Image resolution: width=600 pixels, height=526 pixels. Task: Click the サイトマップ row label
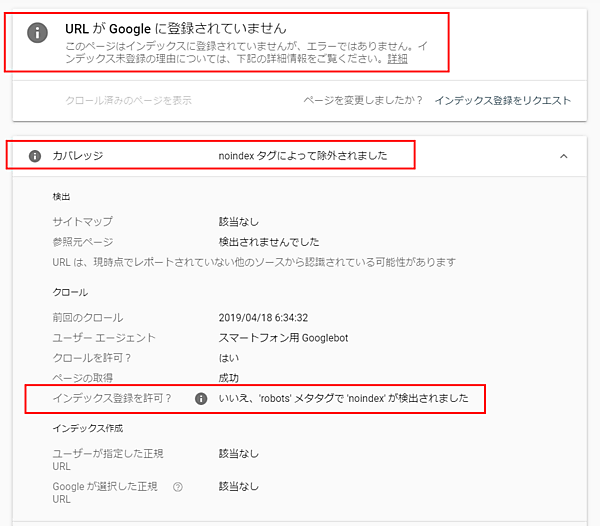pyautogui.click(x=83, y=221)
